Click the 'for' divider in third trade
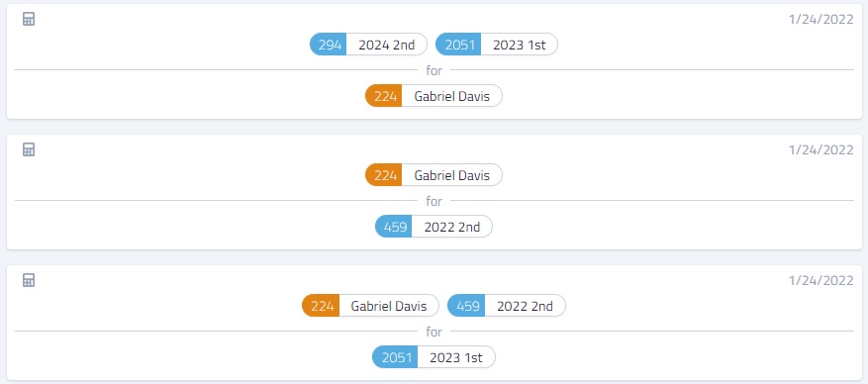868x384 pixels. coord(434,332)
